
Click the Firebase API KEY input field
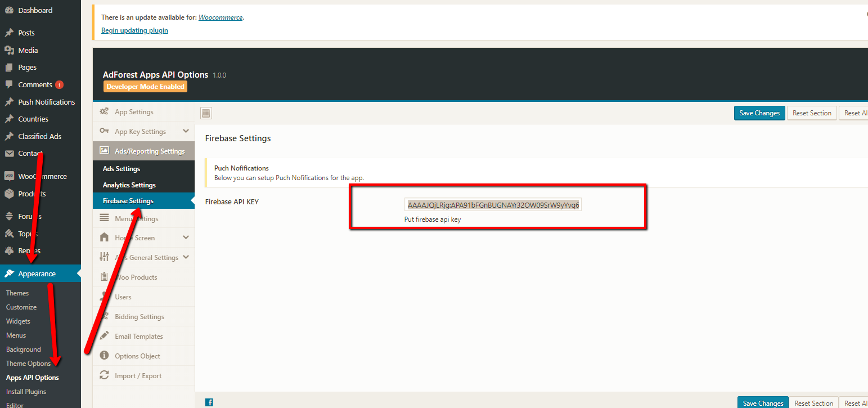coord(493,205)
